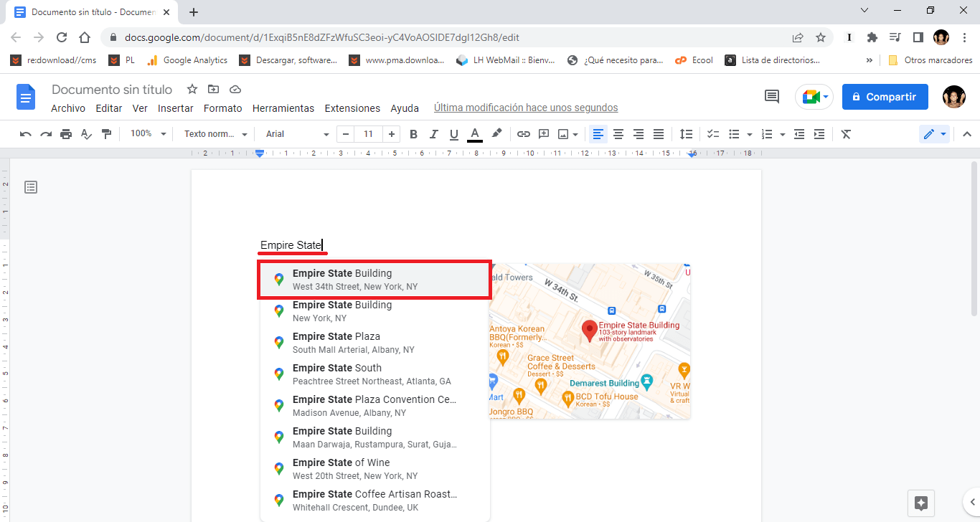Select right align
Image resolution: width=980 pixels, height=522 pixels.
(x=638, y=134)
